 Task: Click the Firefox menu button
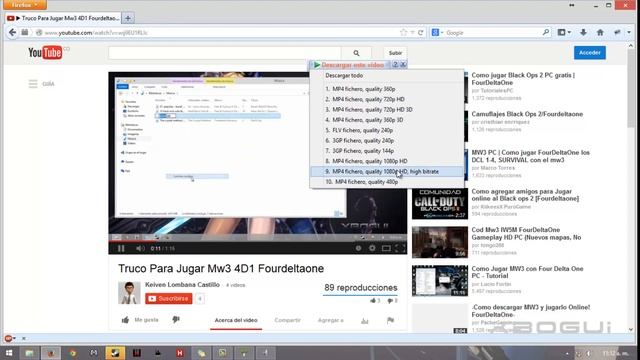24,5
